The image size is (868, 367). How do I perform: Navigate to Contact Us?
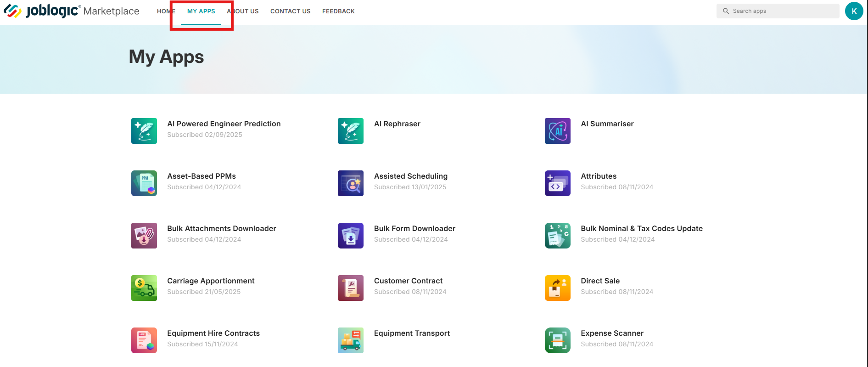point(291,11)
